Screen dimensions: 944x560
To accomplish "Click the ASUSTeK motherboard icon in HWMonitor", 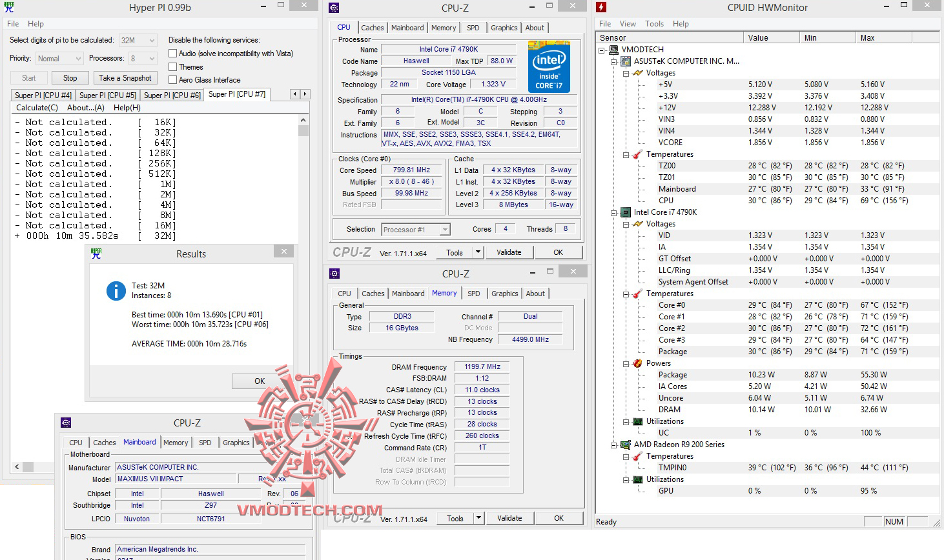I will pos(625,61).
